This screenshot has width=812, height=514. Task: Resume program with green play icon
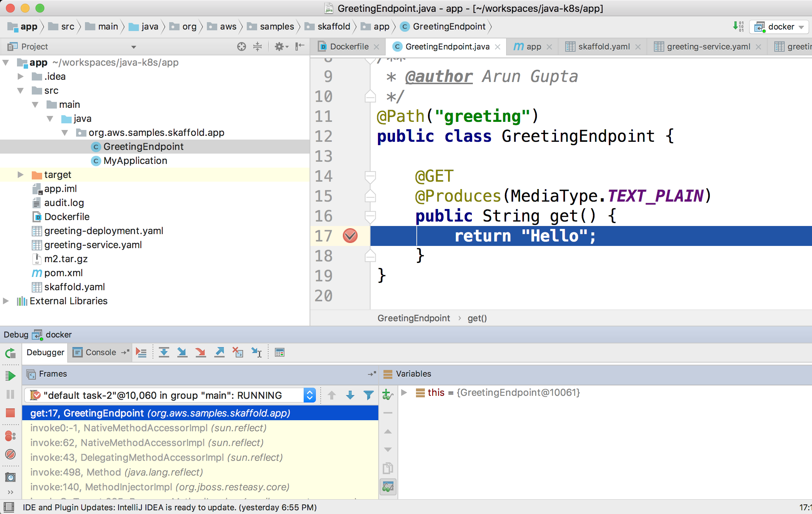click(x=10, y=376)
